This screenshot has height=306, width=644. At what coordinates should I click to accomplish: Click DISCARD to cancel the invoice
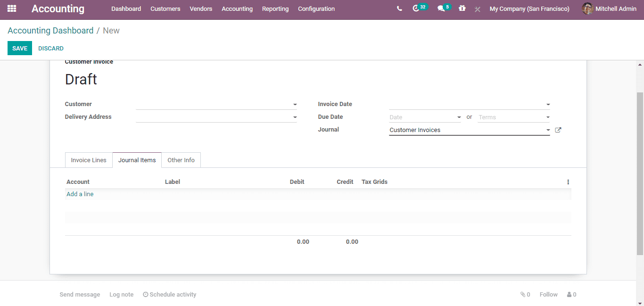(x=50, y=48)
